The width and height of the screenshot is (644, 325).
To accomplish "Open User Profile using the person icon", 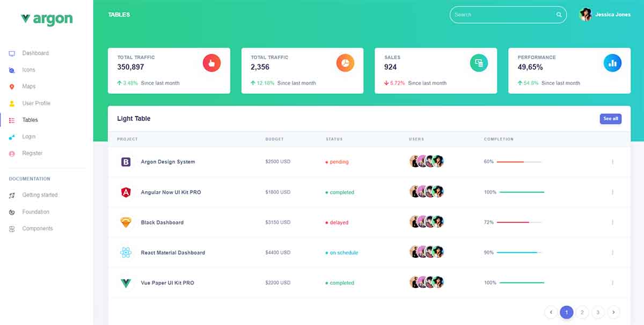I will coord(12,103).
